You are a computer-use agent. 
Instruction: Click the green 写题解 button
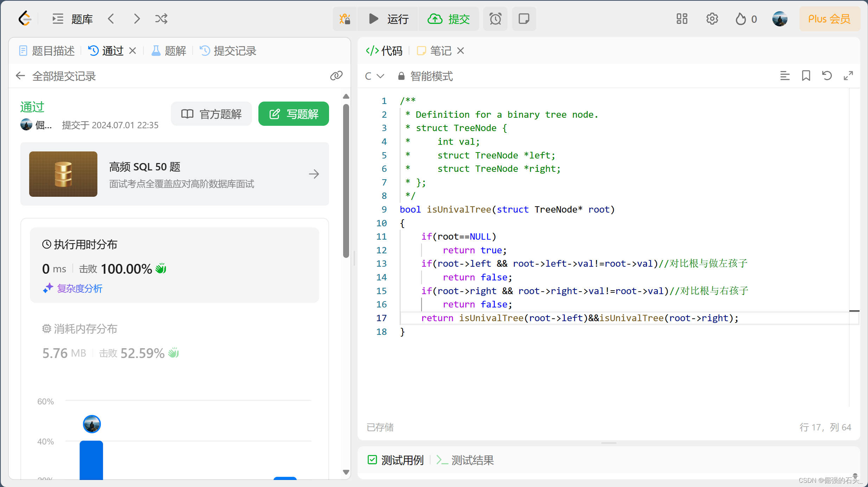294,114
